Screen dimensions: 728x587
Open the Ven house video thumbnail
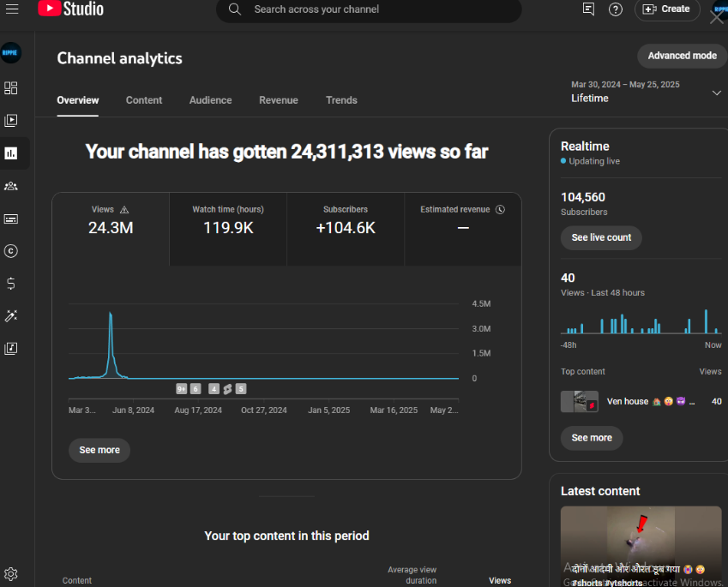coord(580,401)
